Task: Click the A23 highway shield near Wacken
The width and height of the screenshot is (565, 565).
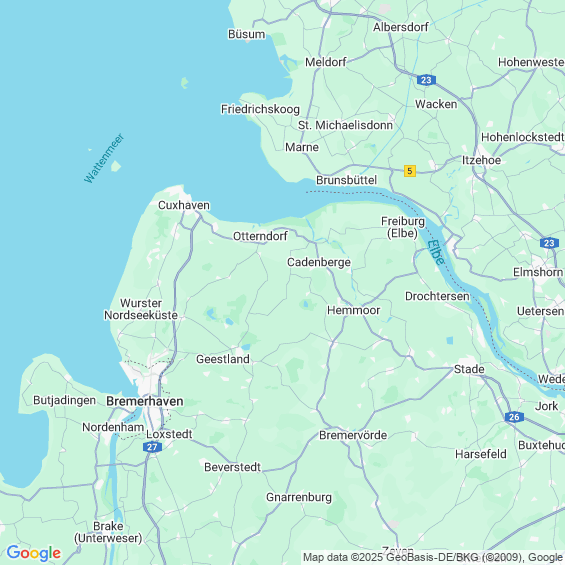Action: (426, 80)
